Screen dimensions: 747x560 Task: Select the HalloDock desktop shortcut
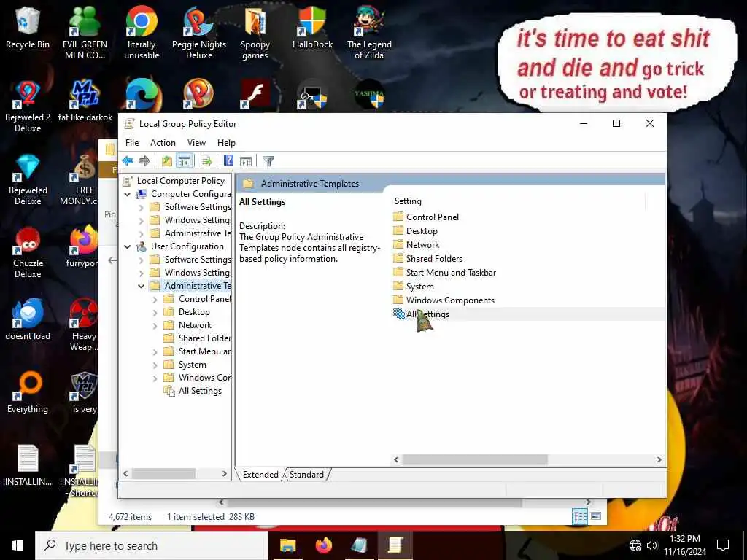tap(312, 28)
